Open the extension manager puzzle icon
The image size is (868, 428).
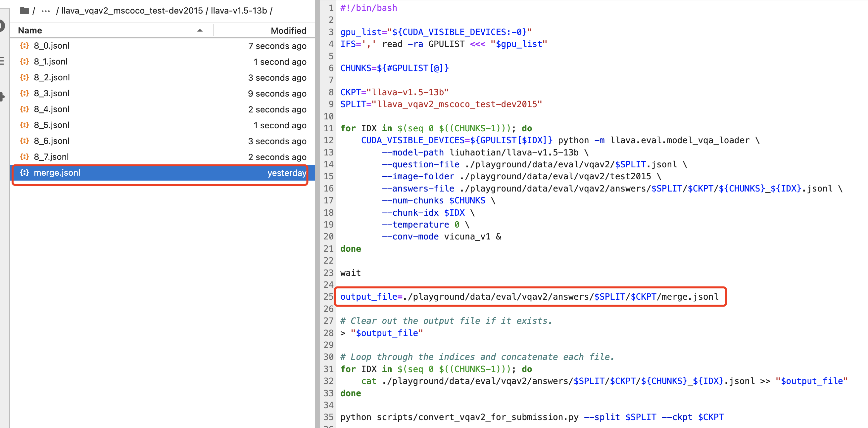coord(2,97)
